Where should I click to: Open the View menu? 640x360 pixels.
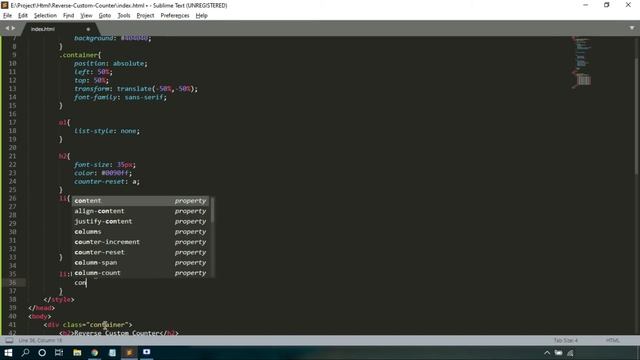(x=86, y=16)
